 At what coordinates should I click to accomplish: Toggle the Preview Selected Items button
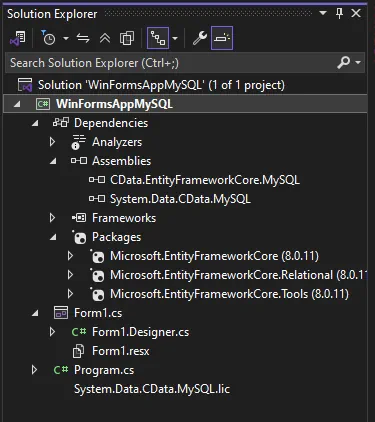point(222,38)
